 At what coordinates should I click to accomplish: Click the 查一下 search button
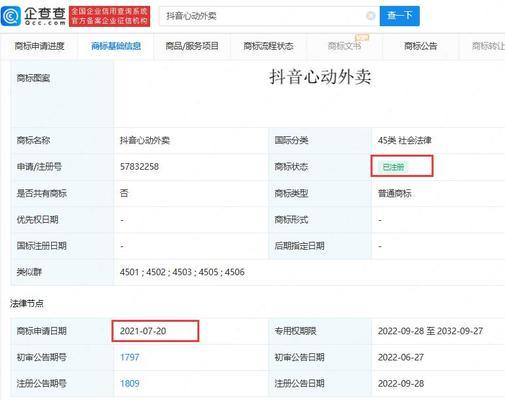tap(399, 16)
